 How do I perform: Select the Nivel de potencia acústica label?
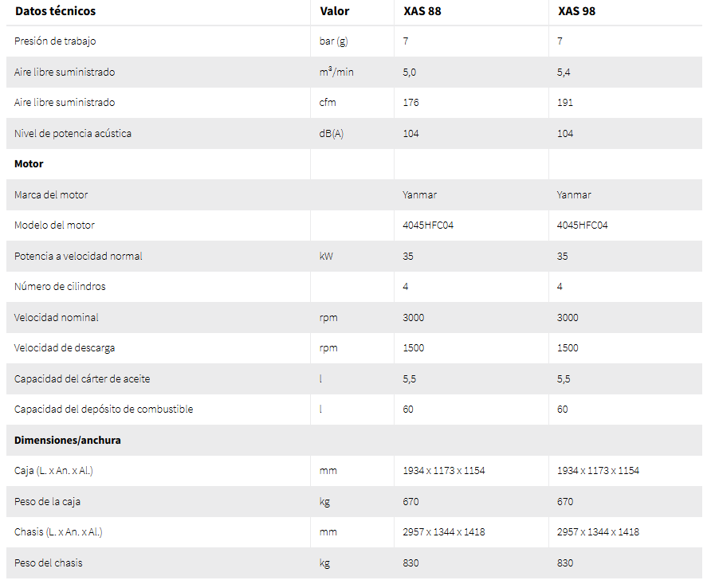(x=73, y=133)
